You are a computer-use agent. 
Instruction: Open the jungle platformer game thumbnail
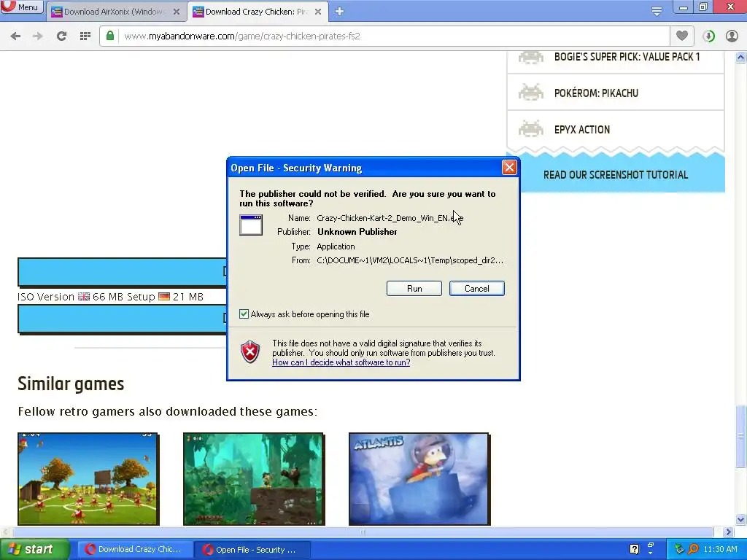pos(253,478)
